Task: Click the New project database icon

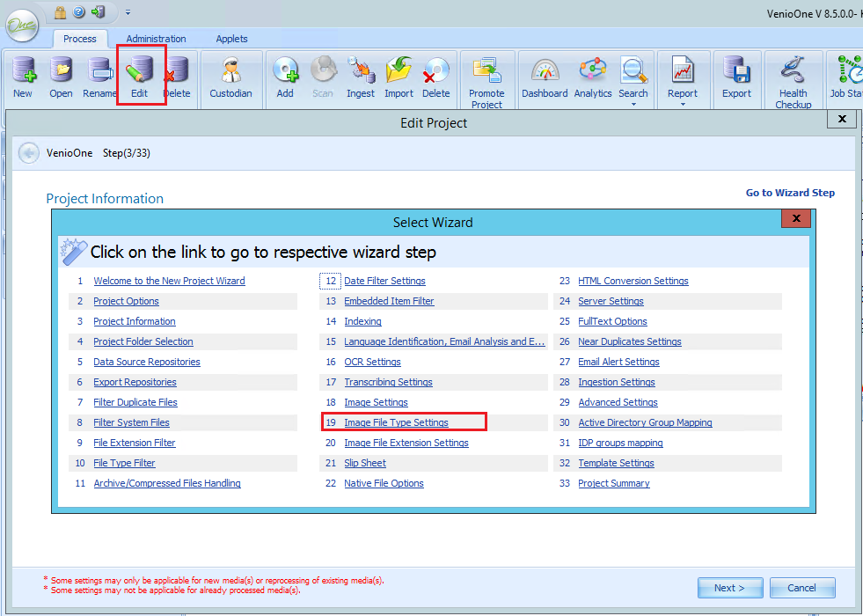Action: 23,70
